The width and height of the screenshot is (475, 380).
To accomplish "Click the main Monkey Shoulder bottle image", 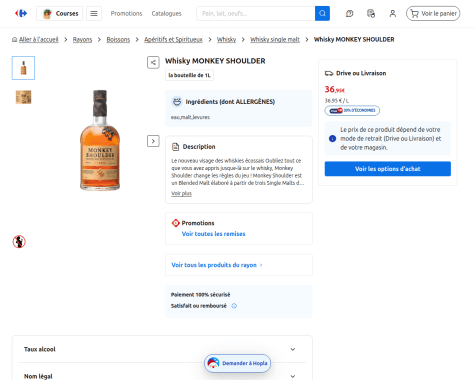I will tap(100, 140).
